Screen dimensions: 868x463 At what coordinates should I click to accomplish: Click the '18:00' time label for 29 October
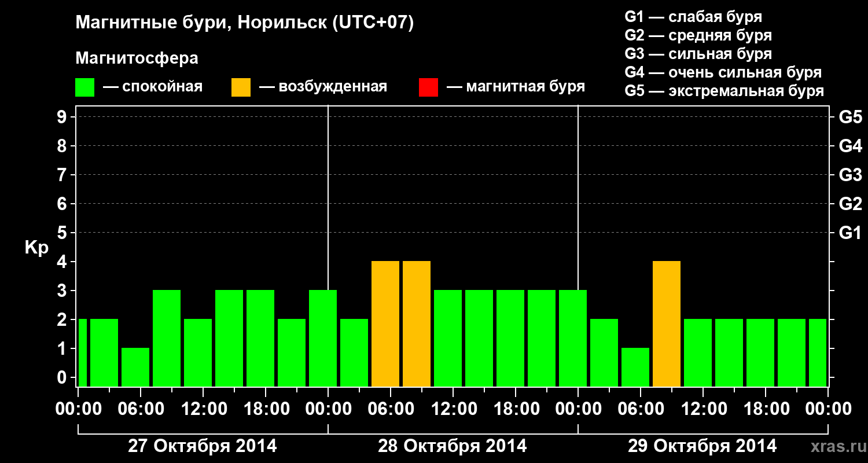tap(766, 409)
